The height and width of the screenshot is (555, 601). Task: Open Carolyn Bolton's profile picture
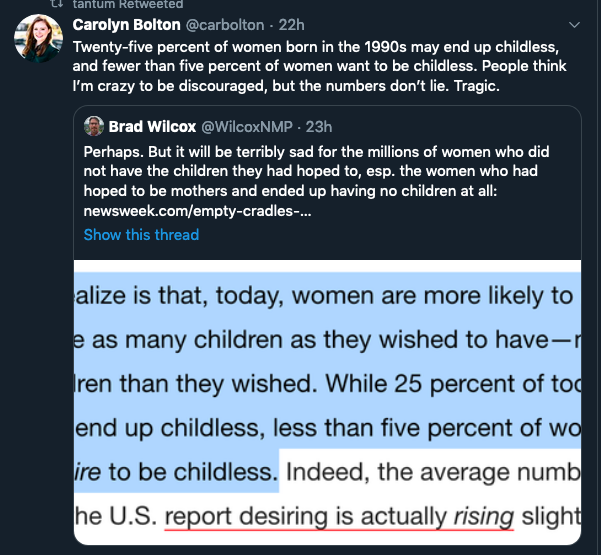point(37,40)
